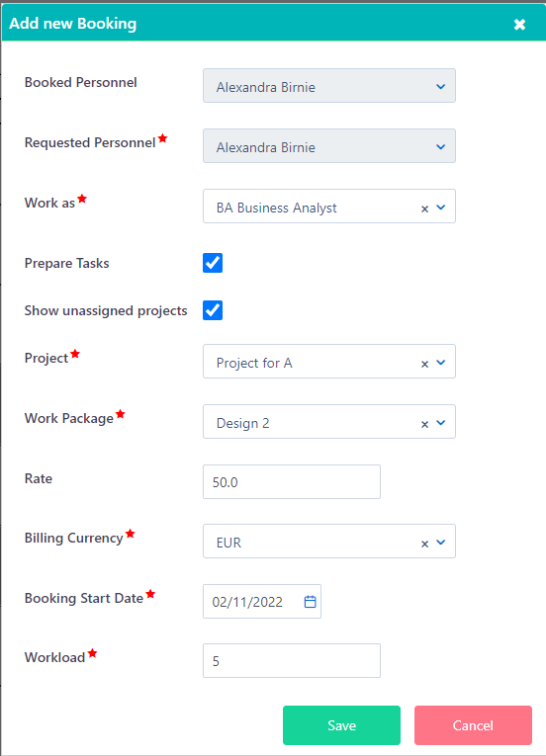Expand the Project dropdown arrow
This screenshot has height=756, width=546.
click(441, 363)
